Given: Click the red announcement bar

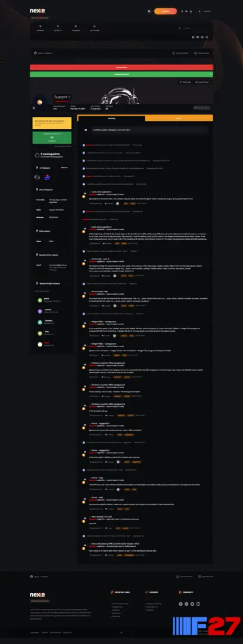Looking at the screenshot, I should click(121, 67).
